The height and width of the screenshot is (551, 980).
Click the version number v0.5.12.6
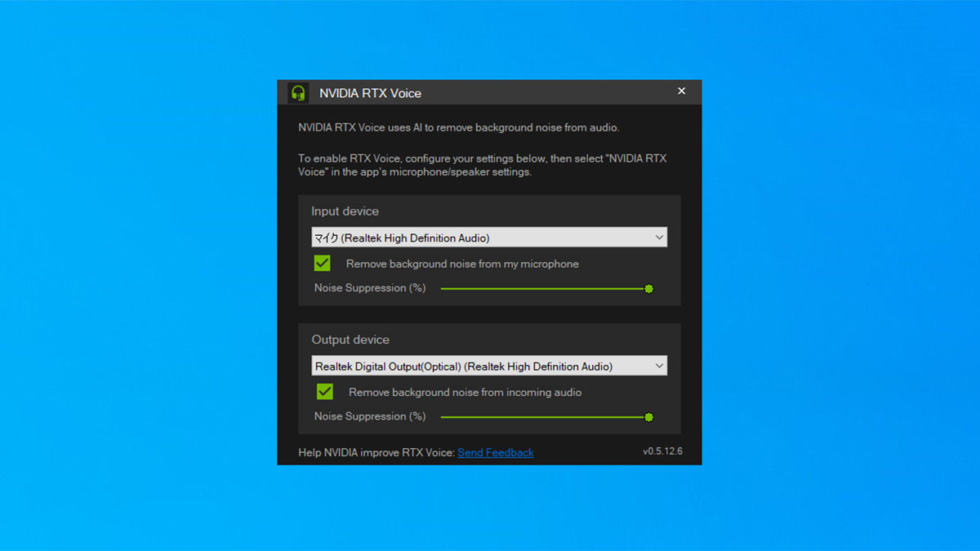[662, 451]
